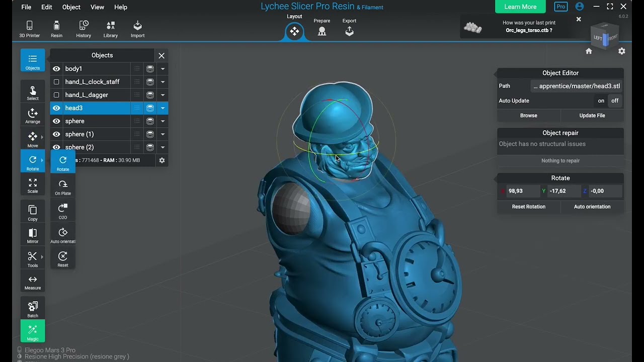Viewport: 644px width, 362px height.
Task: Activate the Scale tool
Action: [x=33, y=186]
